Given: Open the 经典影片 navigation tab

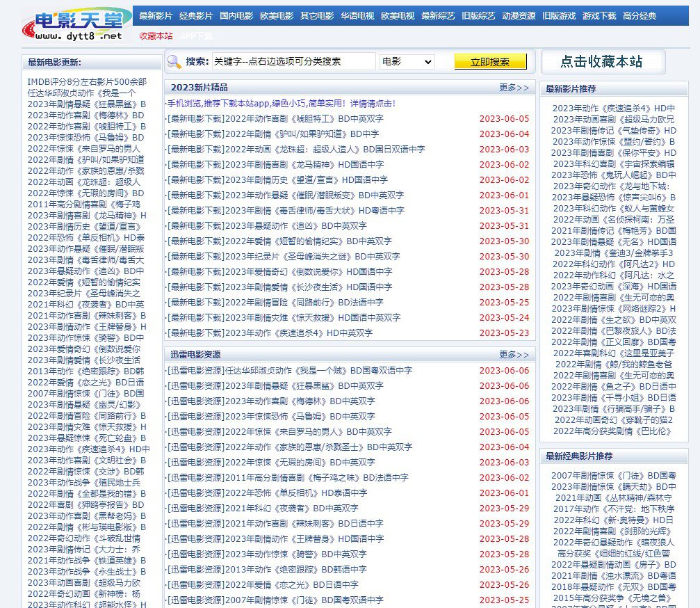Looking at the screenshot, I should coord(196,15).
